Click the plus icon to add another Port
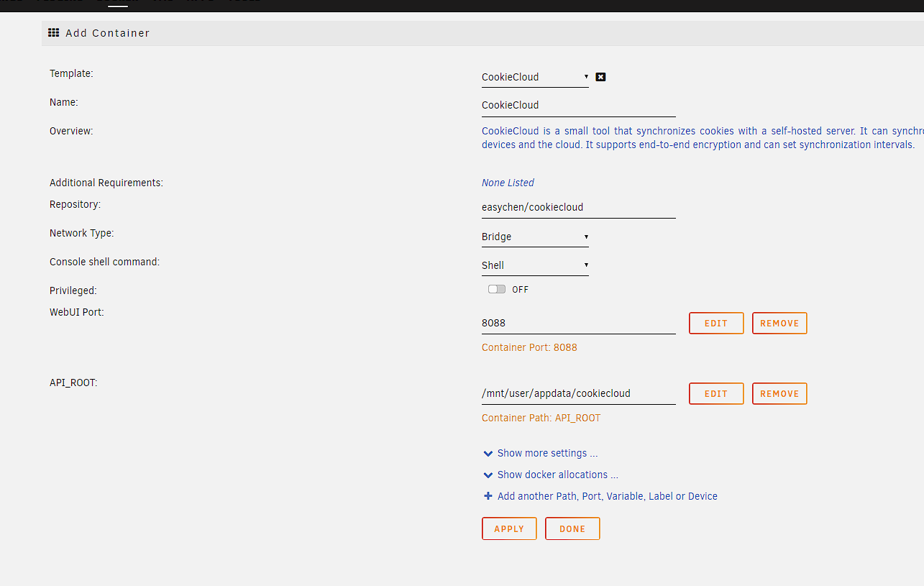The image size is (924, 586). [488, 496]
